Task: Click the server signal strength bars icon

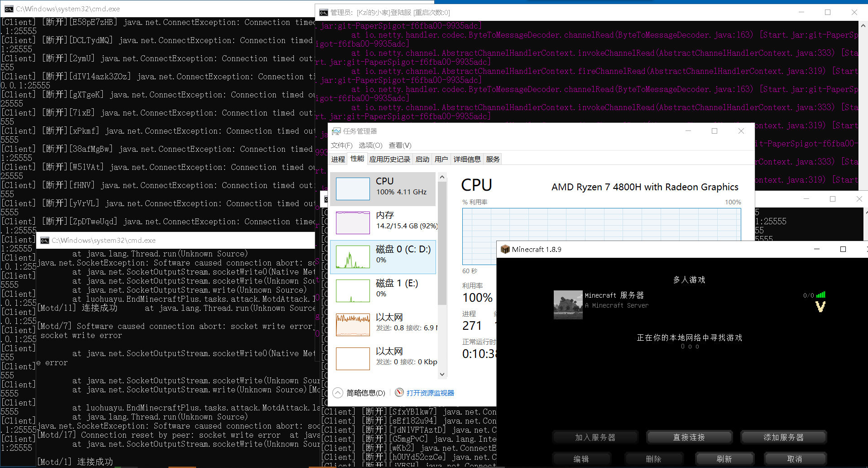Action: coord(820,295)
